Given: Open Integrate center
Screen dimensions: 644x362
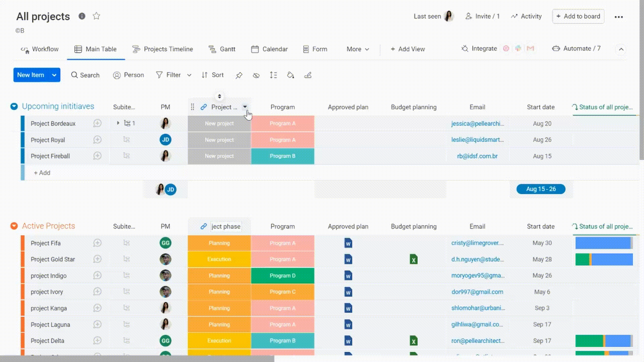Looking at the screenshot, I should (x=479, y=49).
